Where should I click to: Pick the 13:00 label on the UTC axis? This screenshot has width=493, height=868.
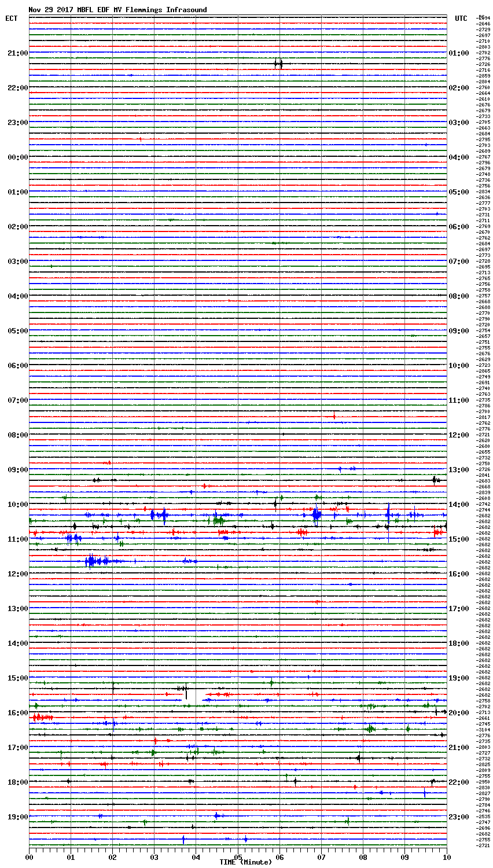coord(459,470)
